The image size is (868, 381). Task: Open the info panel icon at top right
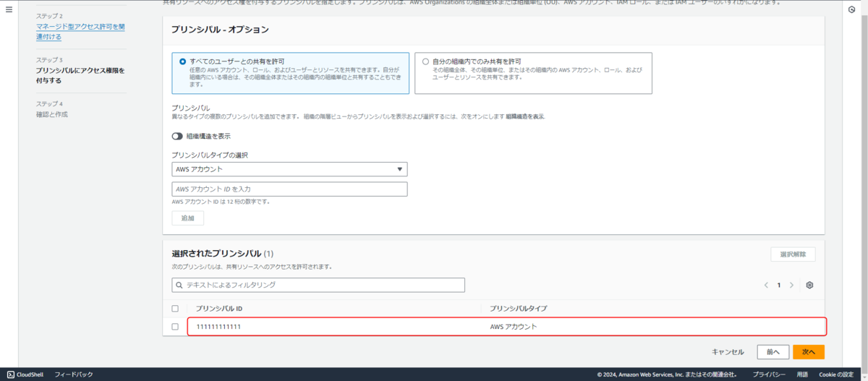coord(851,10)
